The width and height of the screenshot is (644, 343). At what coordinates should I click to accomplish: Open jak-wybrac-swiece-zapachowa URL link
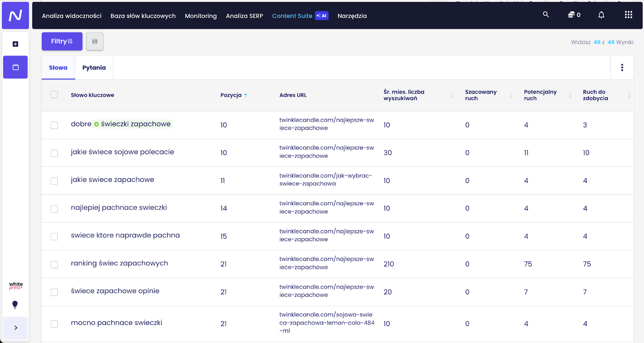(326, 180)
